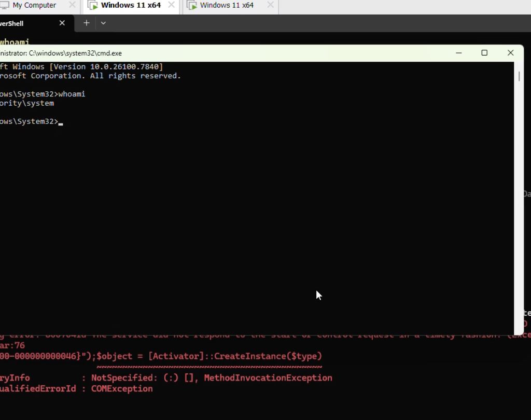This screenshot has height=420, width=531.
Task: Expand the terminal profile dropdown chevron
Action: pos(103,23)
